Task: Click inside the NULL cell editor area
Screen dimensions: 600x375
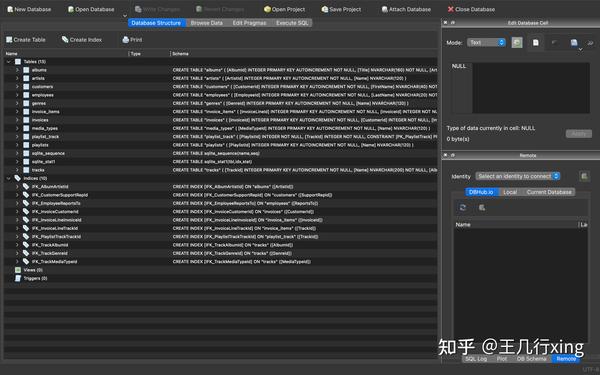Action: click(x=531, y=88)
